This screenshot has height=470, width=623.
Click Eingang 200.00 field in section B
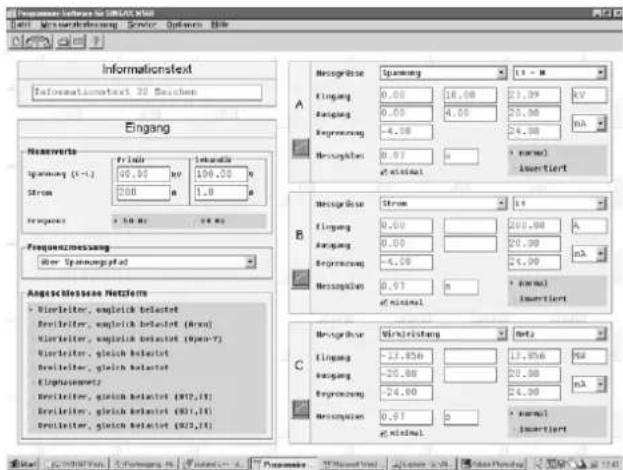coord(534,226)
